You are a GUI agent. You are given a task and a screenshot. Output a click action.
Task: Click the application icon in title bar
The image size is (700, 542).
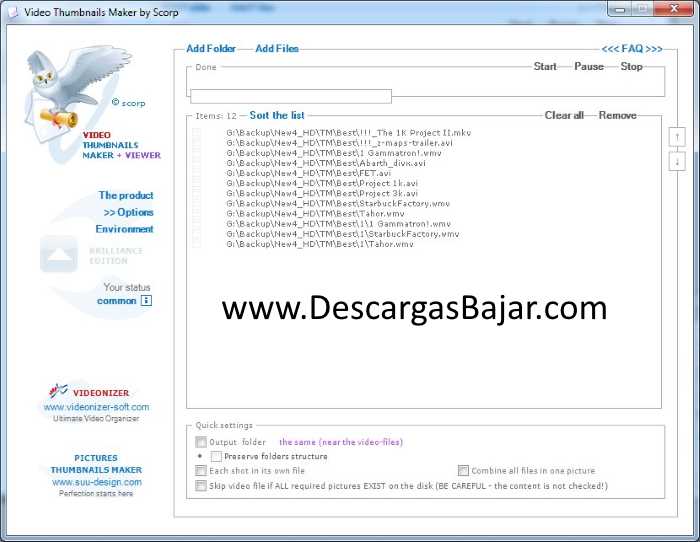point(13,12)
